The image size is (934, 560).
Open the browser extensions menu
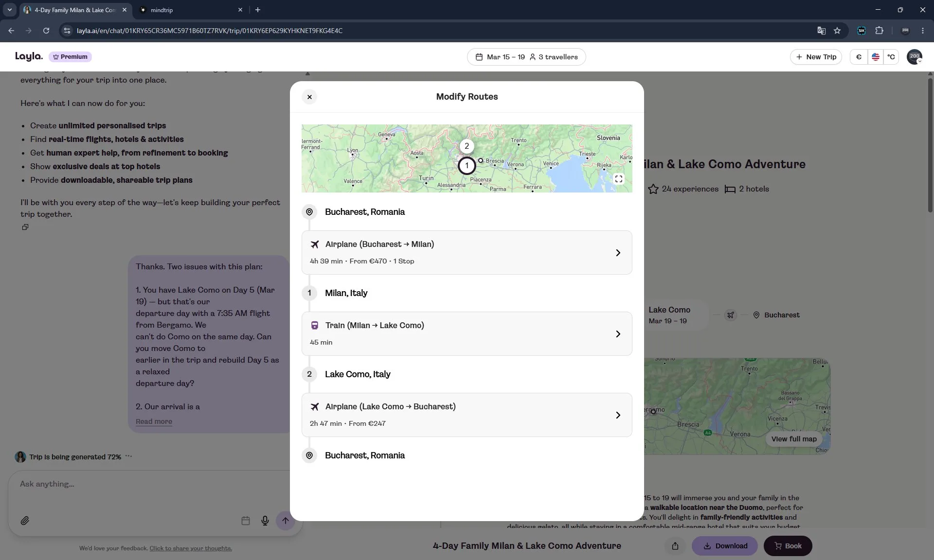pos(879,31)
